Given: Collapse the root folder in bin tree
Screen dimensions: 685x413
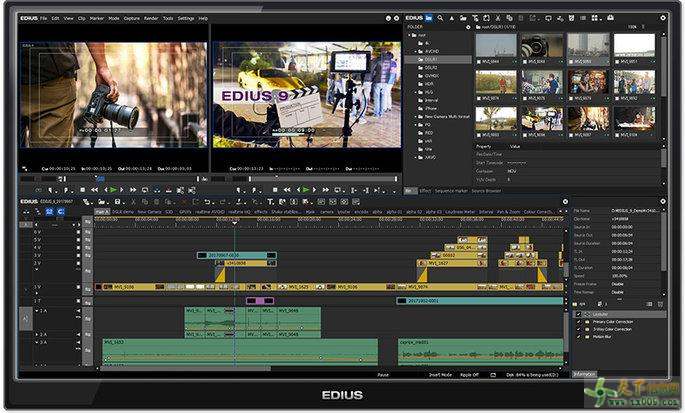Looking at the screenshot, I should tap(410, 35).
